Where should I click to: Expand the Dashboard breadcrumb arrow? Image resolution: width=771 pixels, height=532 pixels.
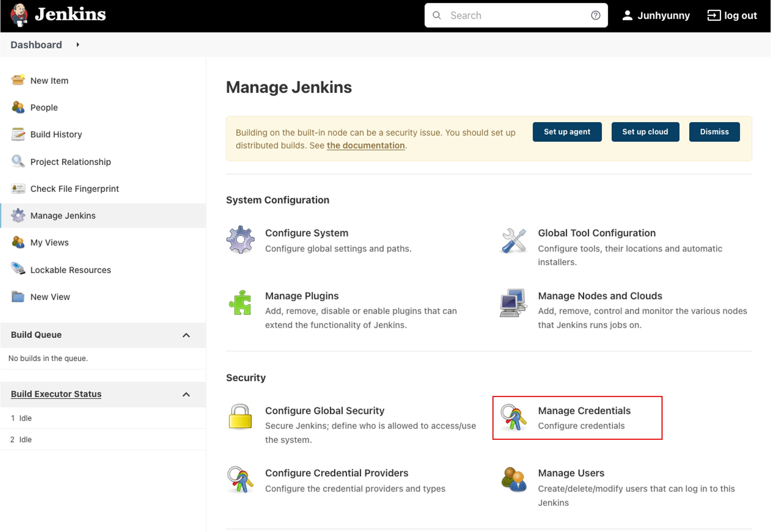click(78, 45)
